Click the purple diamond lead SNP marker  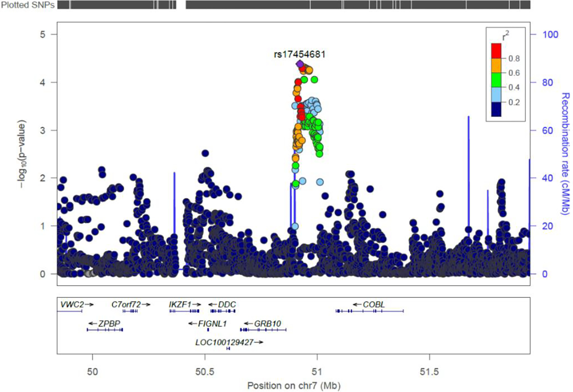(x=300, y=64)
